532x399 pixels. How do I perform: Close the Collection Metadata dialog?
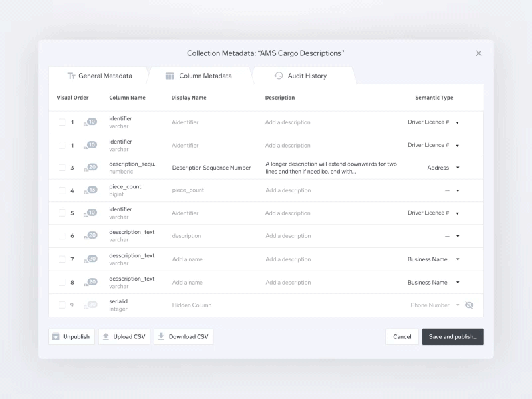(479, 53)
